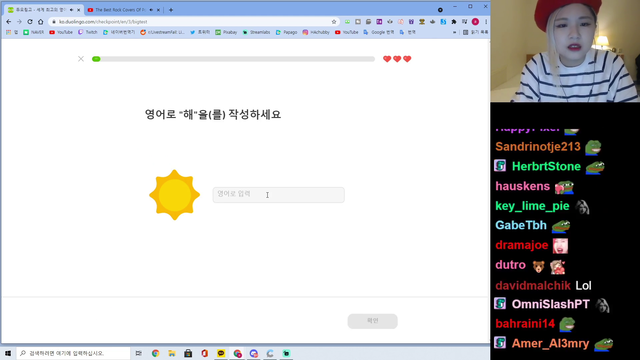The height and width of the screenshot is (360, 640).
Task: Click dramajoe username in chat
Action: 522,245
